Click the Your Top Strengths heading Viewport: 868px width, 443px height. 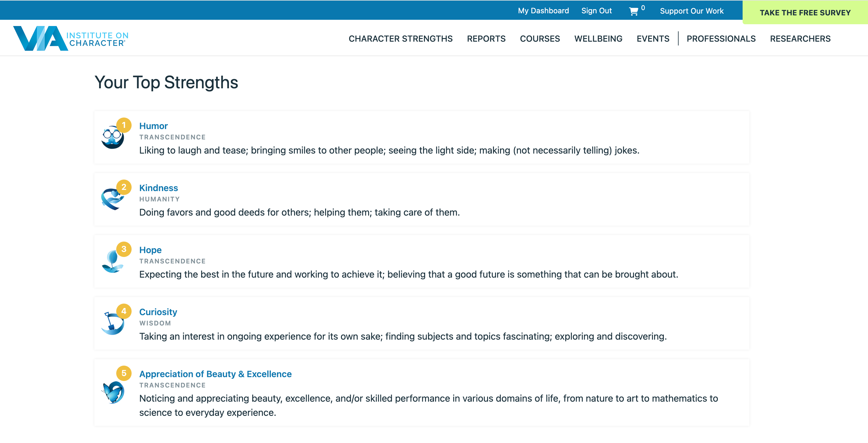[x=166, y=83]
